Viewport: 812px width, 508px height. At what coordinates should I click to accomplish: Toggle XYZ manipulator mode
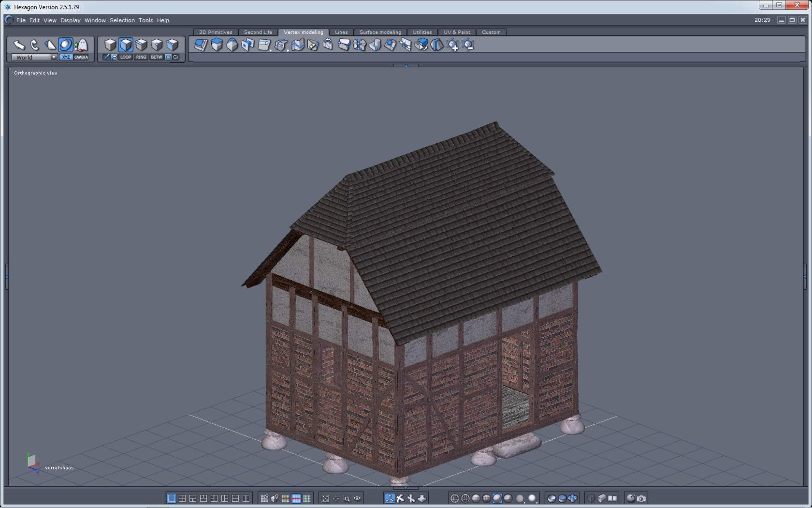click(66, 57)
